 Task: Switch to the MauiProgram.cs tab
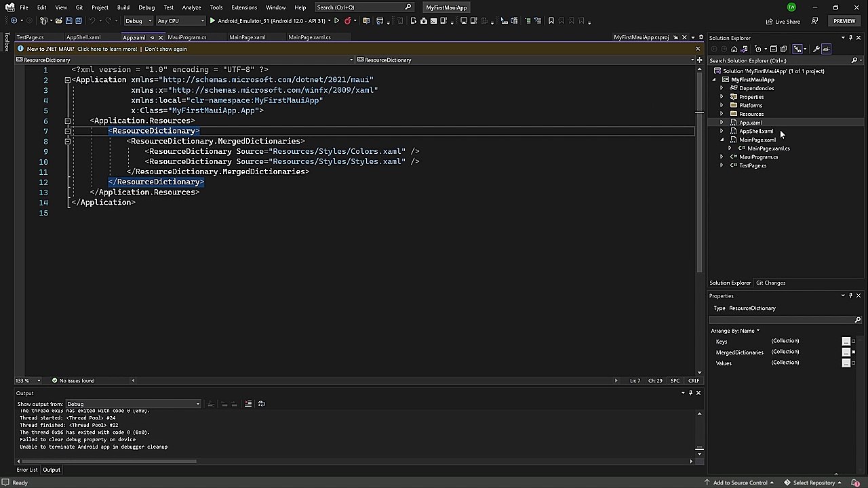tap(186, 37)
